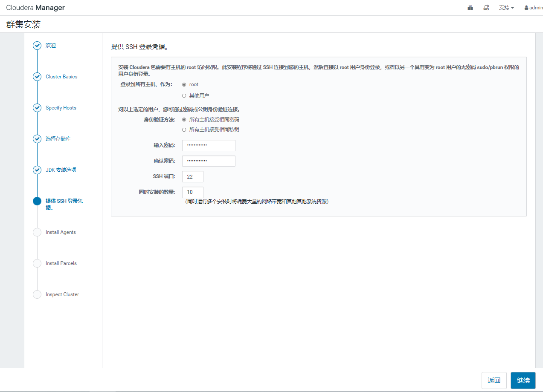The width and height of the screenshot is (543, 392).
Task: Click the blue step circle for SSH credentials step
Action: [x=37, y=201]
